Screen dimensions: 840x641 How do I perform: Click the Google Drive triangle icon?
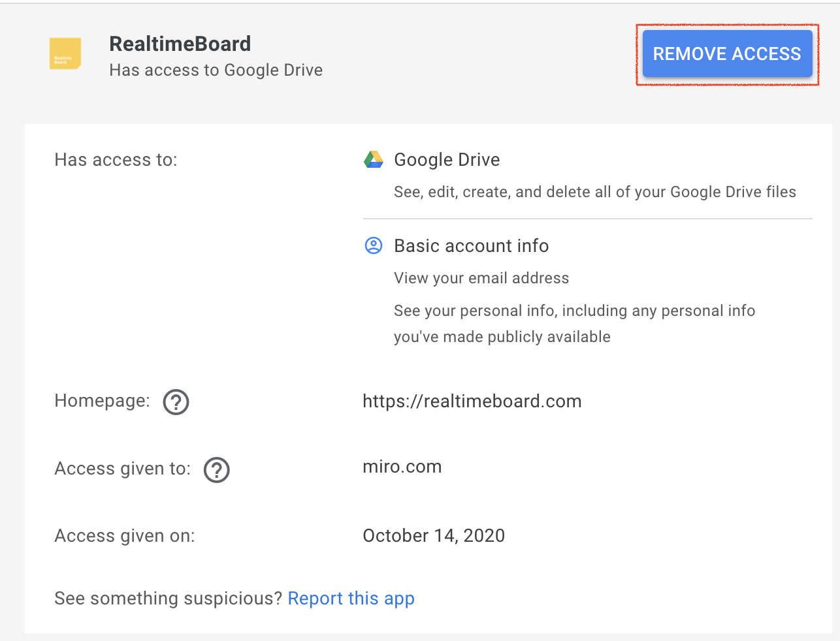point(374,160)
